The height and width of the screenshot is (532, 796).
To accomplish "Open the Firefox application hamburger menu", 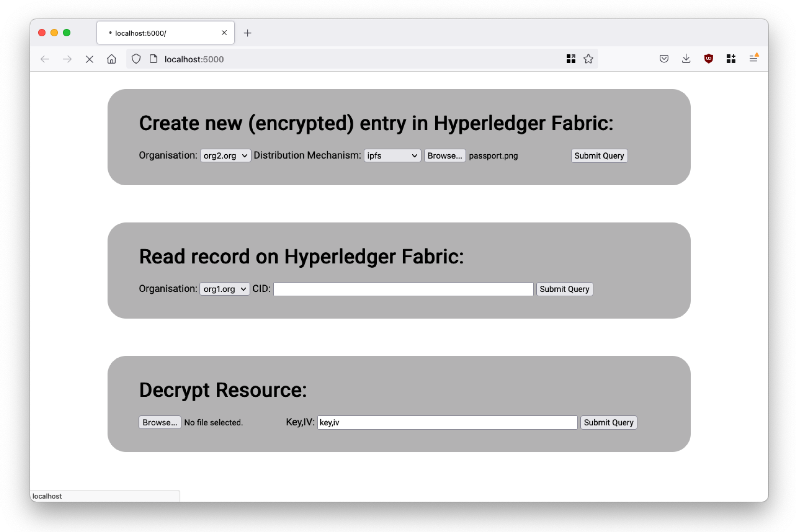I will pos(753,58).
